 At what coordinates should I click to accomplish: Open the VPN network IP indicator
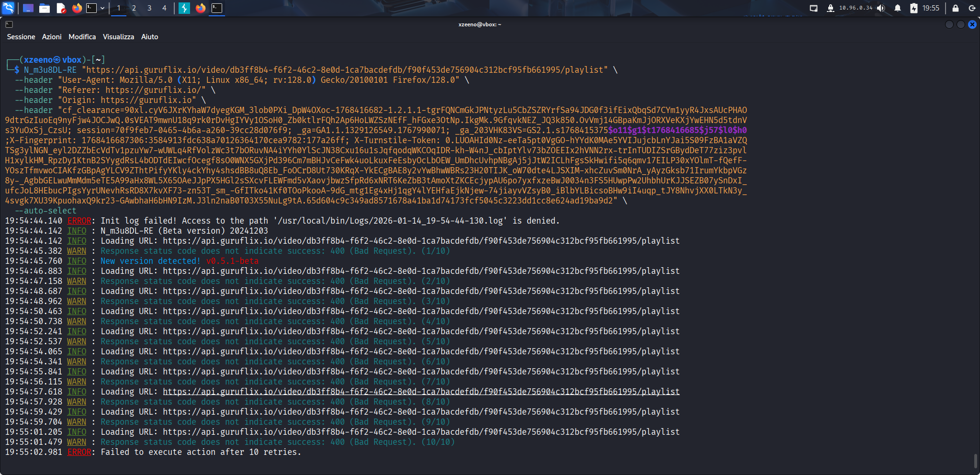point(850,8)
